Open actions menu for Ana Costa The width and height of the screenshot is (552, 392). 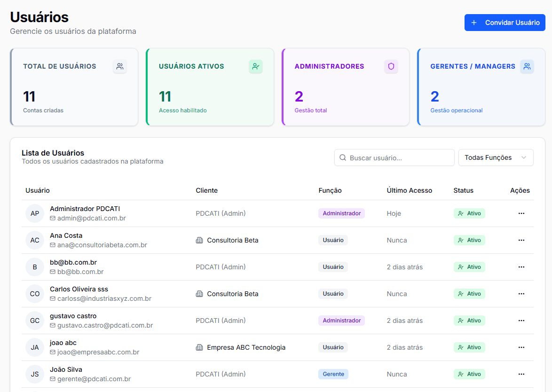coord(521,240)
